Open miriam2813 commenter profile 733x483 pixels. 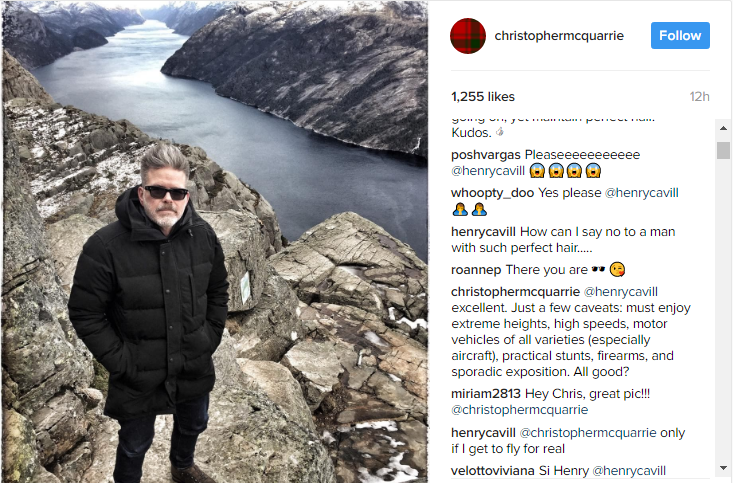pos(486,394)
